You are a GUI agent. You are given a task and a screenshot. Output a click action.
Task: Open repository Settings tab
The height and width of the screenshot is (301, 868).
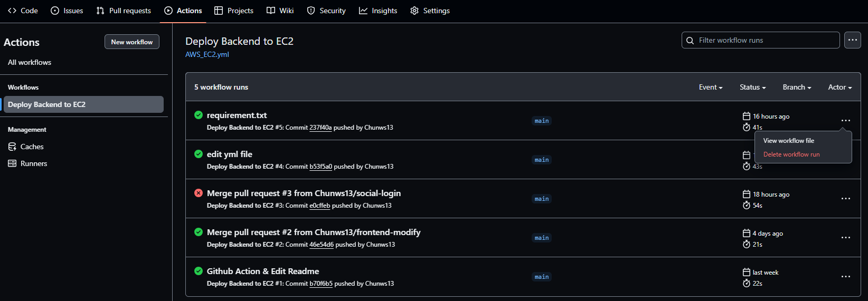(430, 11)
